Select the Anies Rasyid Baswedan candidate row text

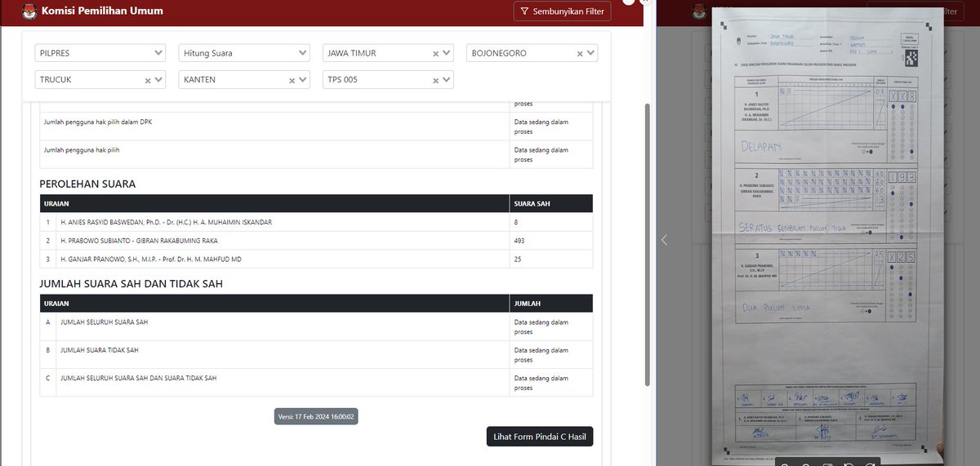pyautogui.click(x=167, y=222)
